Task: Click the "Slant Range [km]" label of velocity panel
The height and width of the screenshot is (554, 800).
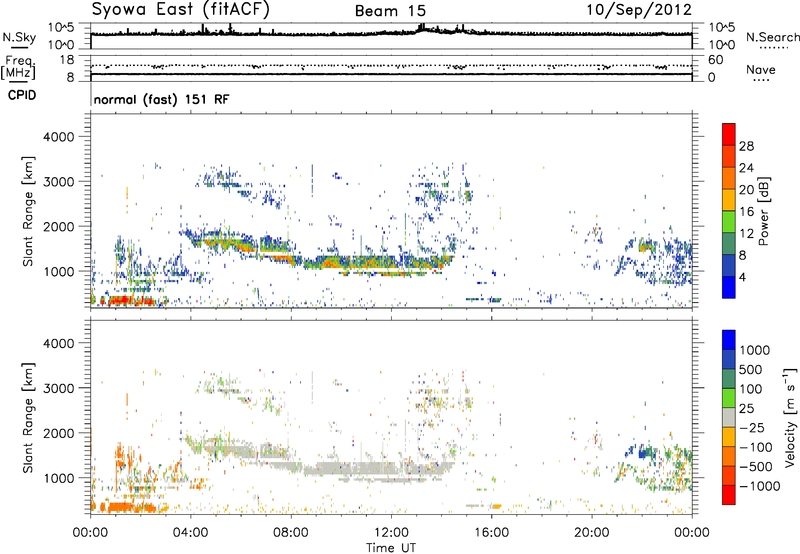Action: point(28,417)
